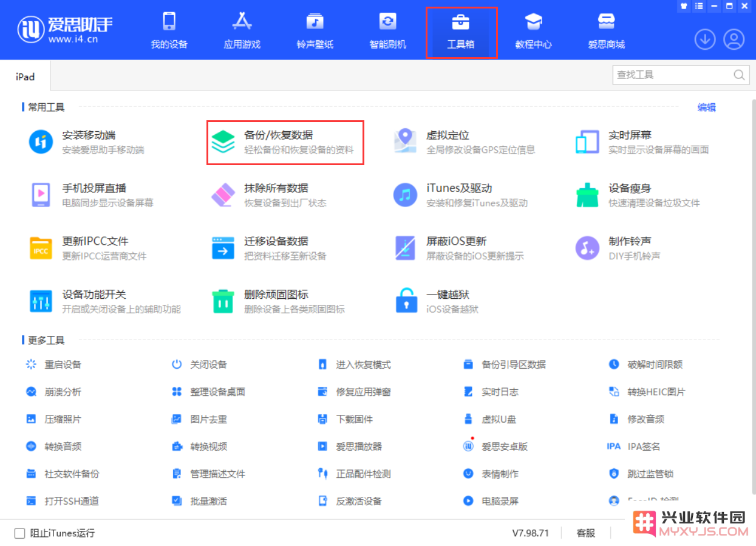Open 整理设备桌面
756x546 pixels.
[x=209, y=392]
